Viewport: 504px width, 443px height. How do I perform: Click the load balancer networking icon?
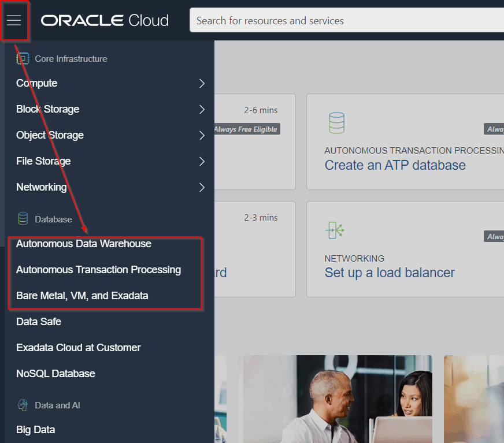click(335, 230)
